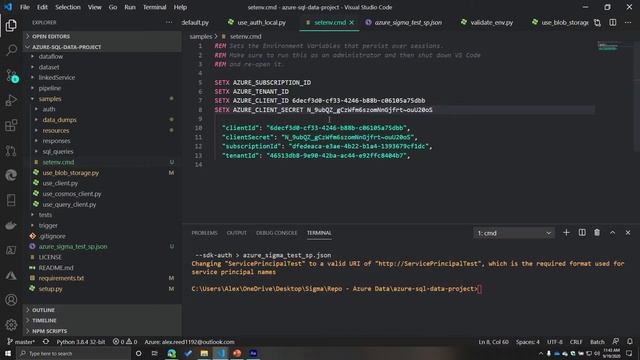Open use_blob_storage.py in the explorer

click(71, 173)
